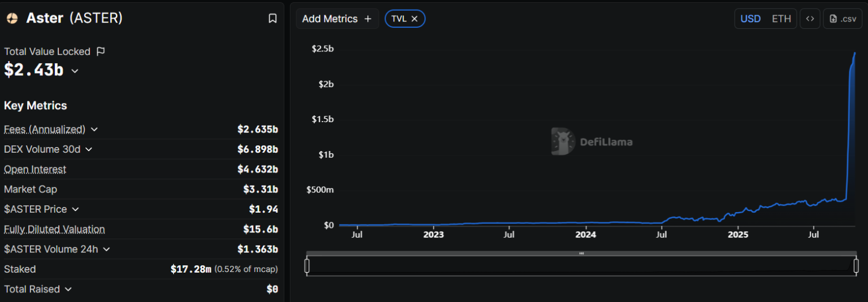Screen dimensions: 868x302
Task: Click the DefiLlama watermark logo
Action: click(562, 141)
